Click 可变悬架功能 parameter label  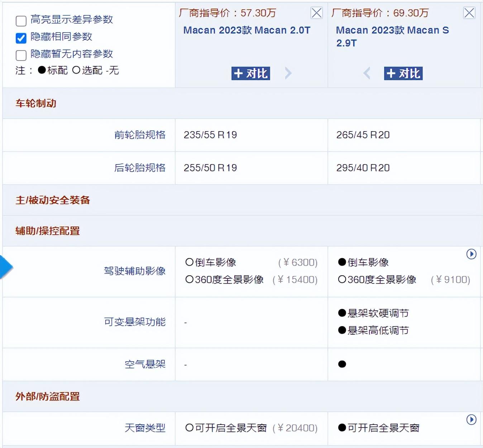pos(135,322)
